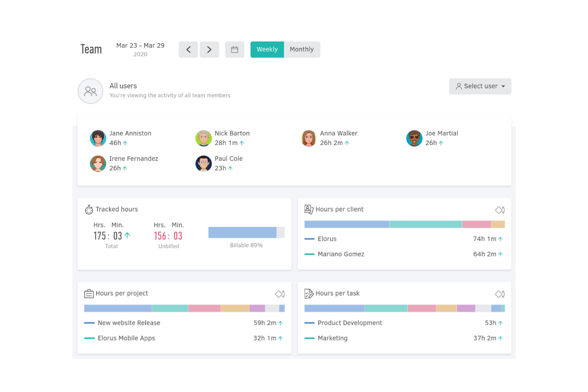Viewport: 588px width, 392px height.
Task: Switch to the Weekly view
Action: tap(267, 50)
